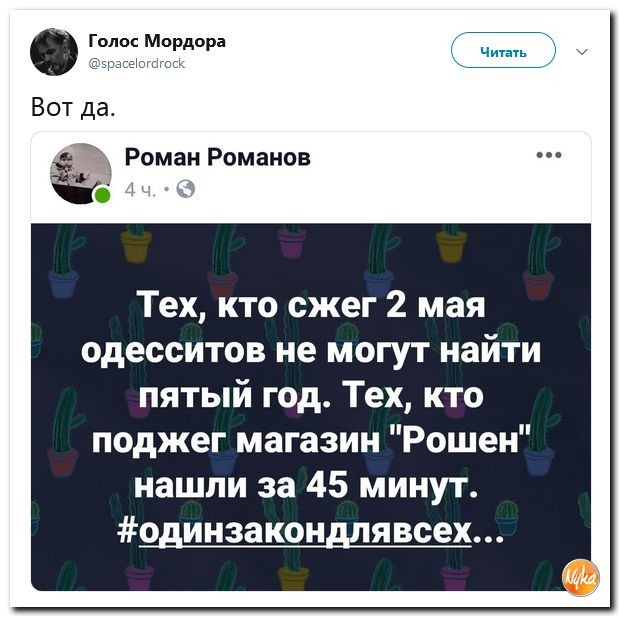The width and height of the screenshot is (621, 618).
Task: Click the Читать follow button
Action: (503, 51)
